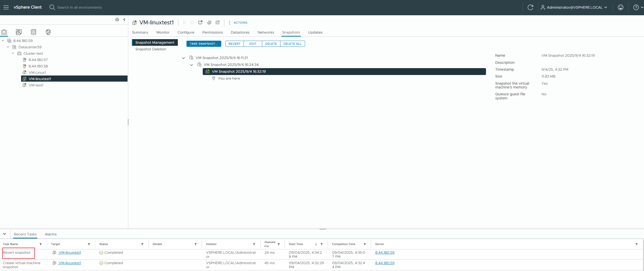Collapse the 8.44.180.59 vCenter node
Viewport: 644px width, 271px height.
point(3,41)
